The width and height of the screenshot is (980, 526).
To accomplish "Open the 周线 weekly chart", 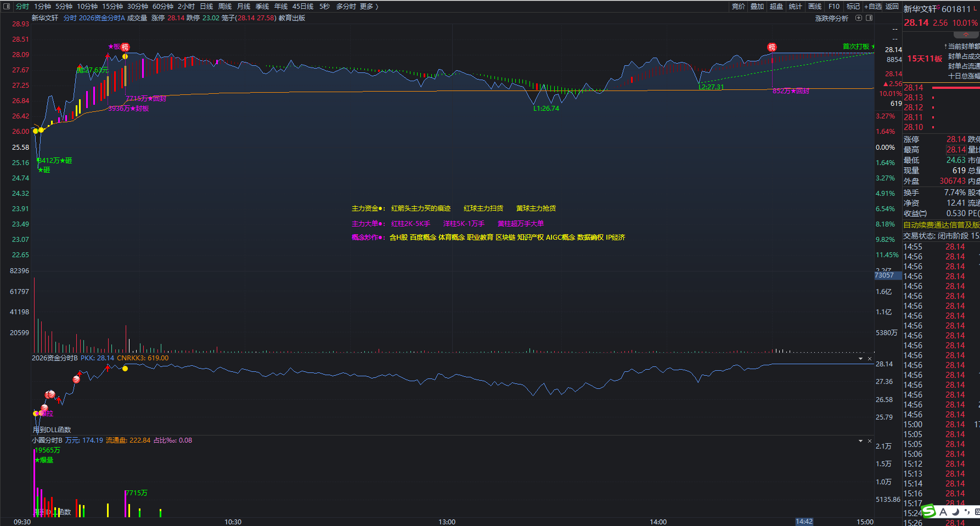I will (225, 7).
